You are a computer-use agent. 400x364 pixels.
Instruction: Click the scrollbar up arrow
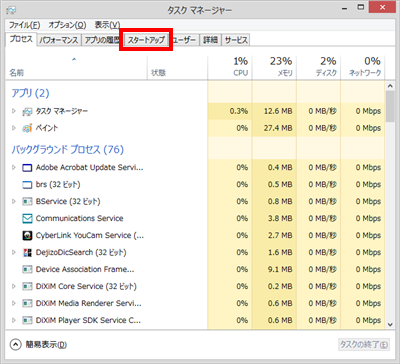[x=390, y=86]
